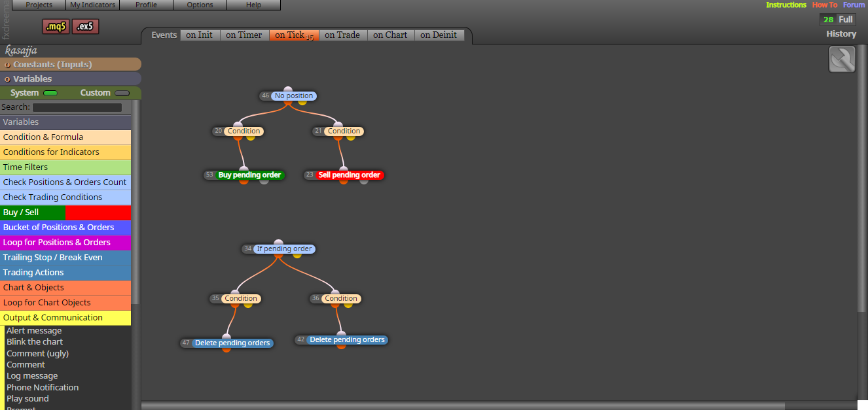Screen dimensions: 868x410
Task: Toggle the Custom switch
Action: coord(122,93)
